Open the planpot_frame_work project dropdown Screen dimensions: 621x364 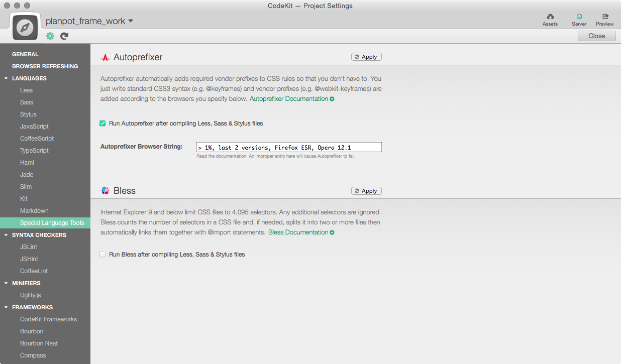click(89, 21)
